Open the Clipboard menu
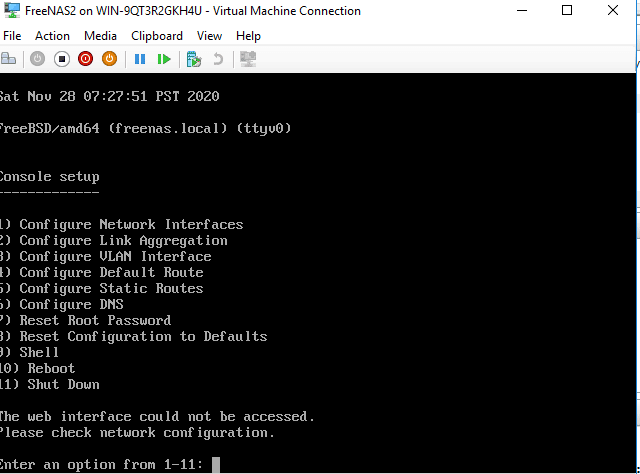Image resolution: width=640 pixels, height=474 pixels. (x=157, y=36)
